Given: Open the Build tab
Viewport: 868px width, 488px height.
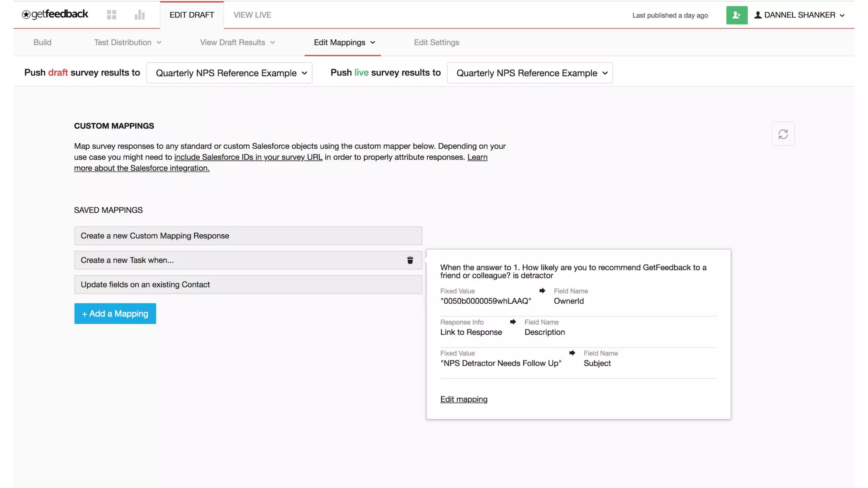Looking at the screenshot, I should click(x=42, y=42).
